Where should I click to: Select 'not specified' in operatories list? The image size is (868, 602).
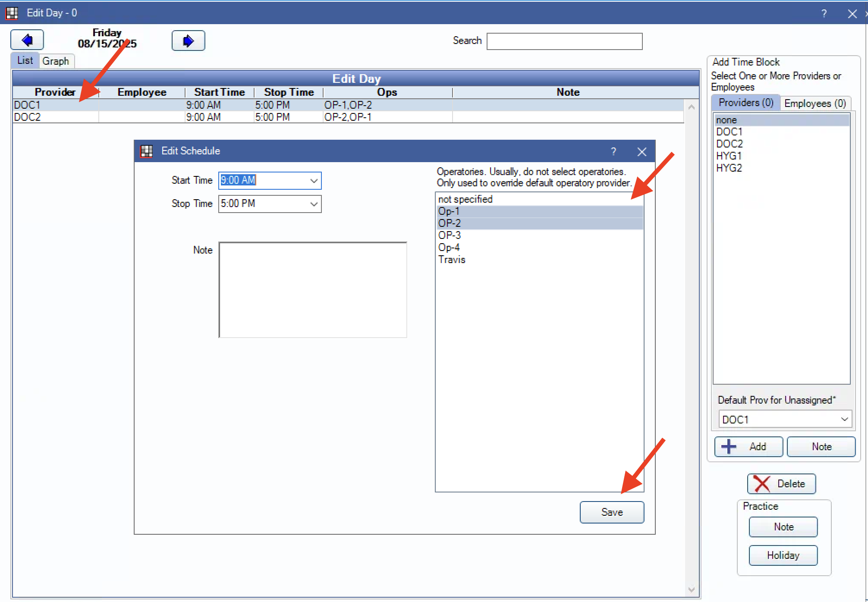coord(465,199)
